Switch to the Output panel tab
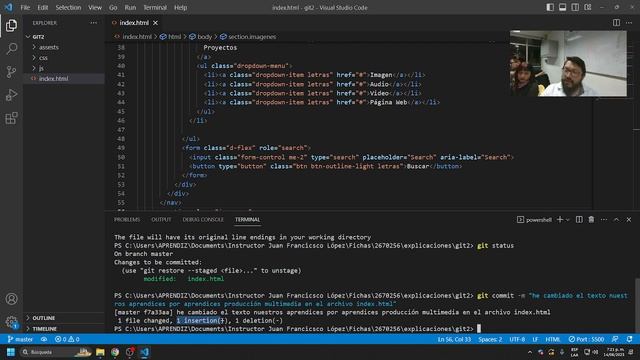This screenshot has height=360, width=640. click(161, 220)
